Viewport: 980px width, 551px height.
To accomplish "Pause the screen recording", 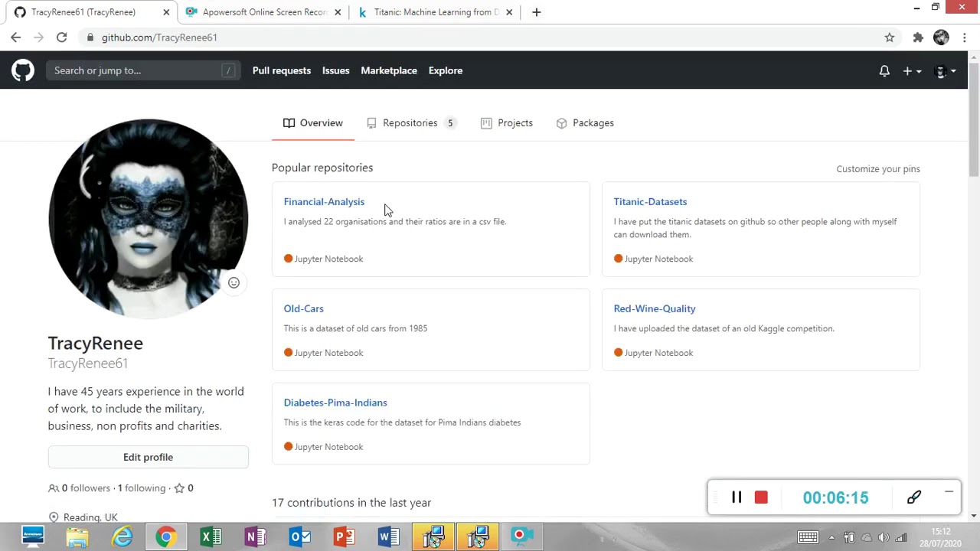I will coord(737,497).
